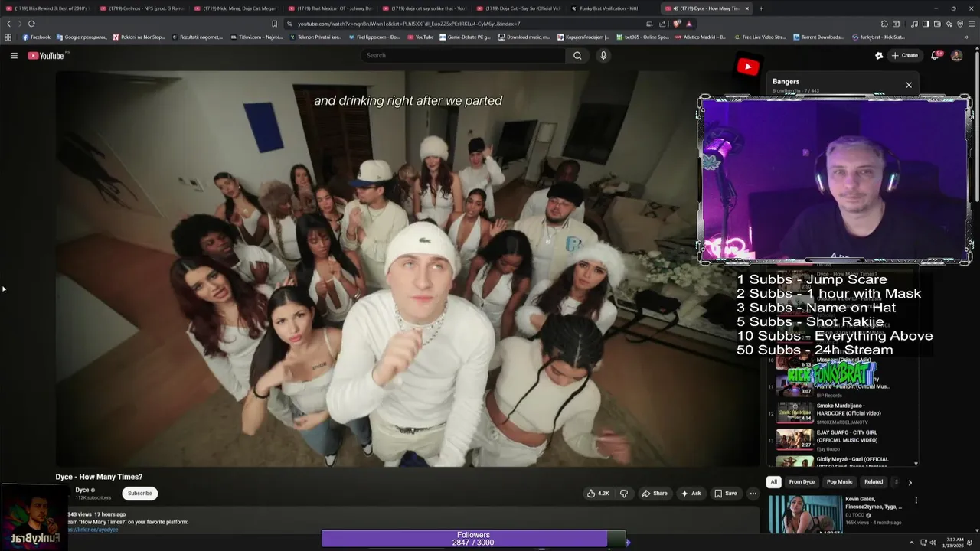Click the video title Dyce - How Many Times?
The image size is (980, 551).
[x=99, y=477]
